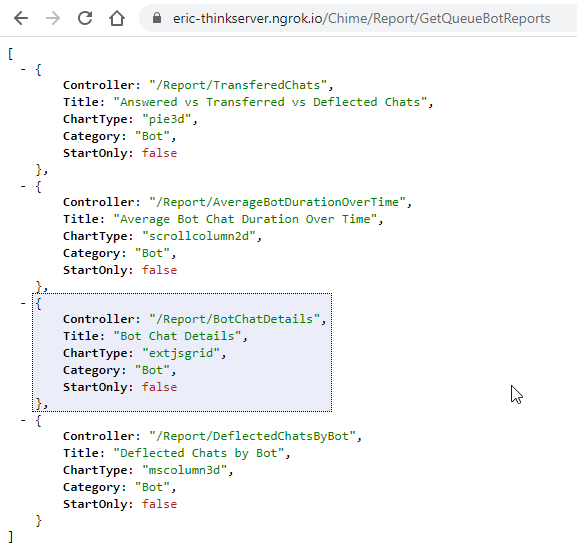Go to the browser Home page icon
577x549 pixels.
click(117, 18)
